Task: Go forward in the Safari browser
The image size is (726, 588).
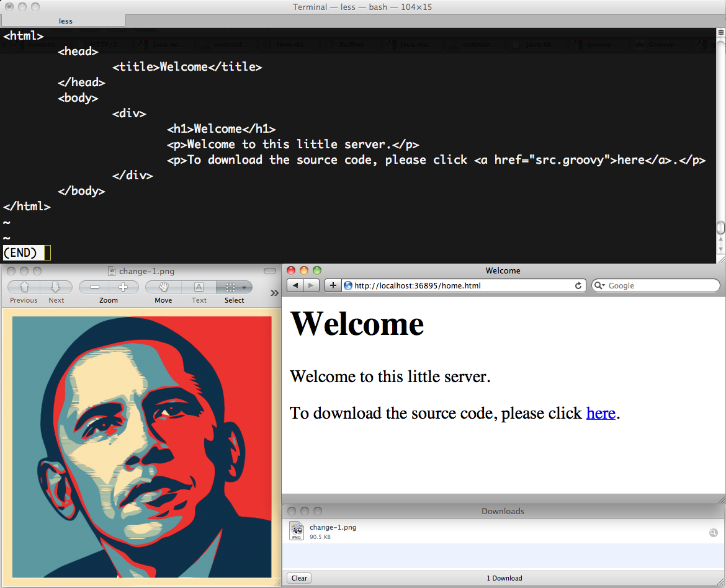Action: 311,285
